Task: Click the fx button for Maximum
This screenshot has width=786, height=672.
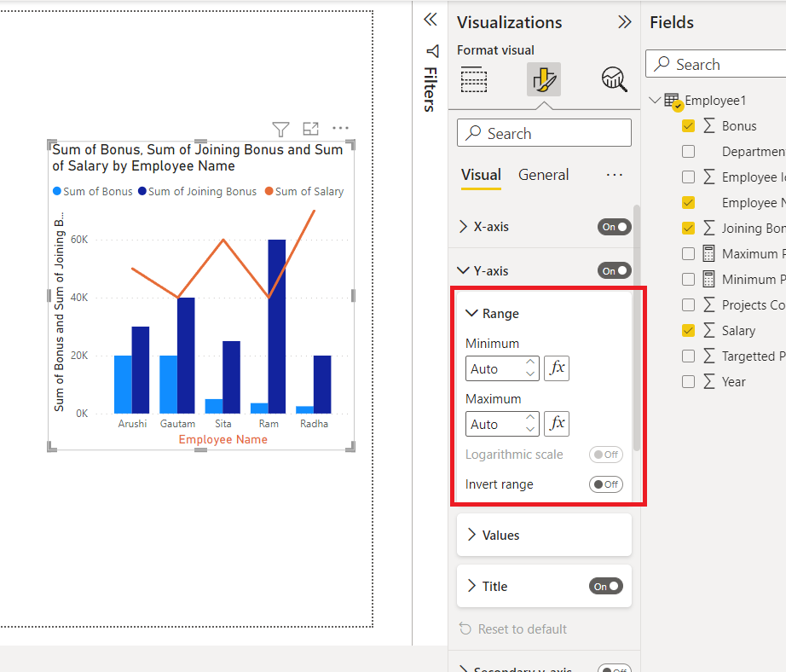Action: 557,424
